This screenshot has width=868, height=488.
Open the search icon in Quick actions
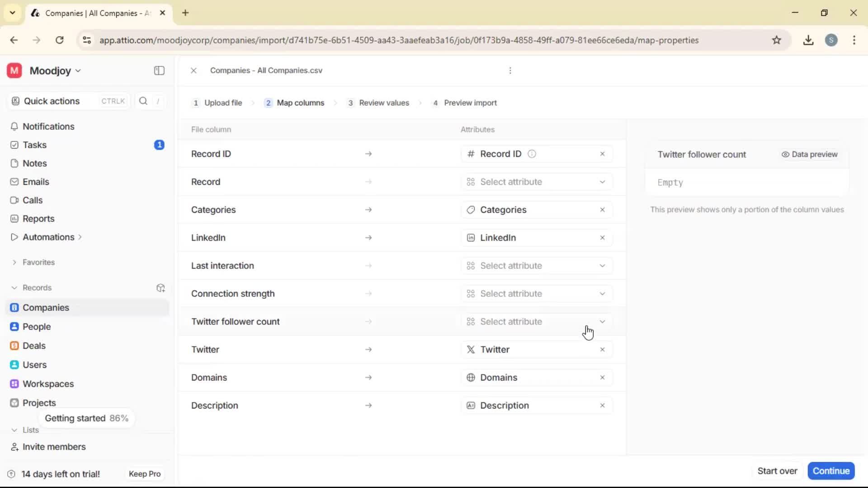143,101
